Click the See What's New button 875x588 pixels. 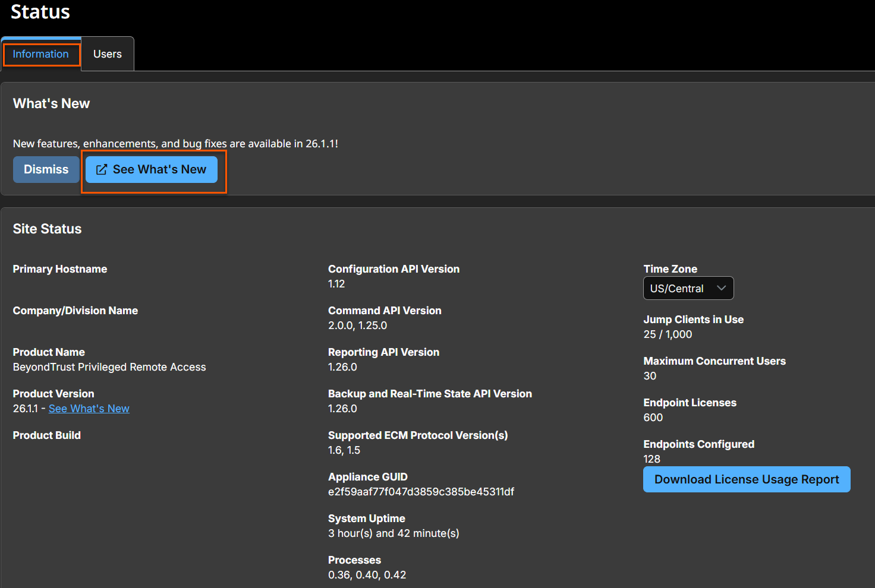pos(152,169)
